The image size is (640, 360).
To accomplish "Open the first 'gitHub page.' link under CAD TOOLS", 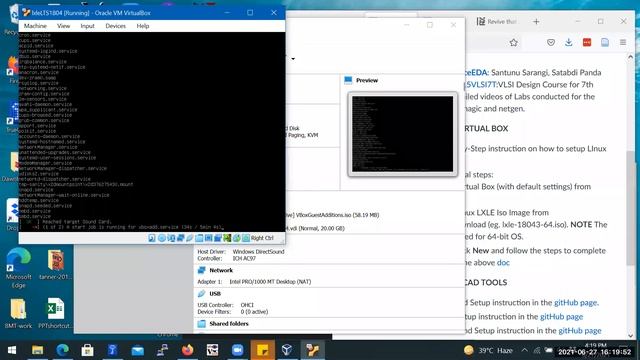I will click(576, 302).
